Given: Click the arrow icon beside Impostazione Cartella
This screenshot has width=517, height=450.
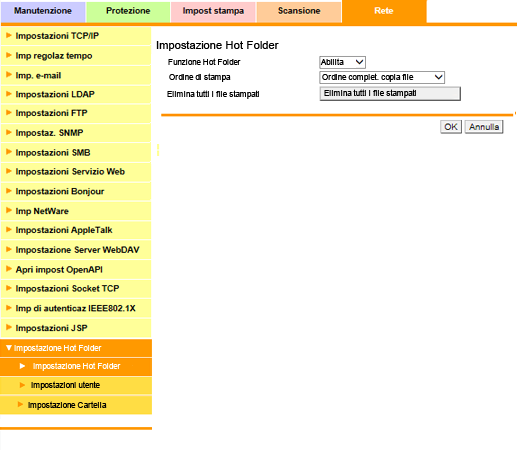Looking at the screenshot, I should pyautogui.click(x=20, y=404).
